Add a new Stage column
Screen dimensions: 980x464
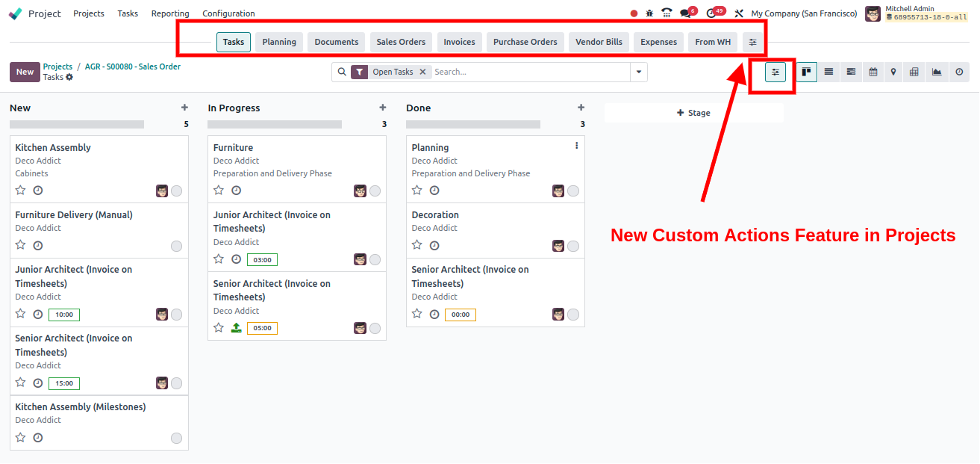693,113
